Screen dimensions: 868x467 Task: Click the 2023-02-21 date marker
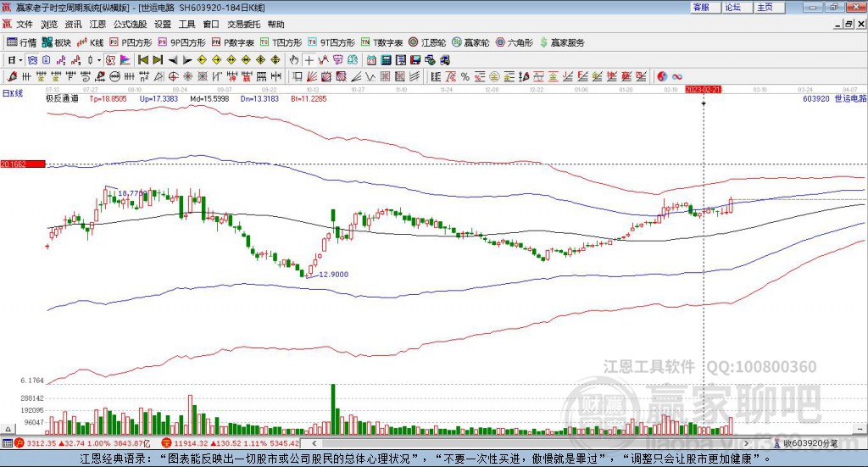click(x=703, y=89)
